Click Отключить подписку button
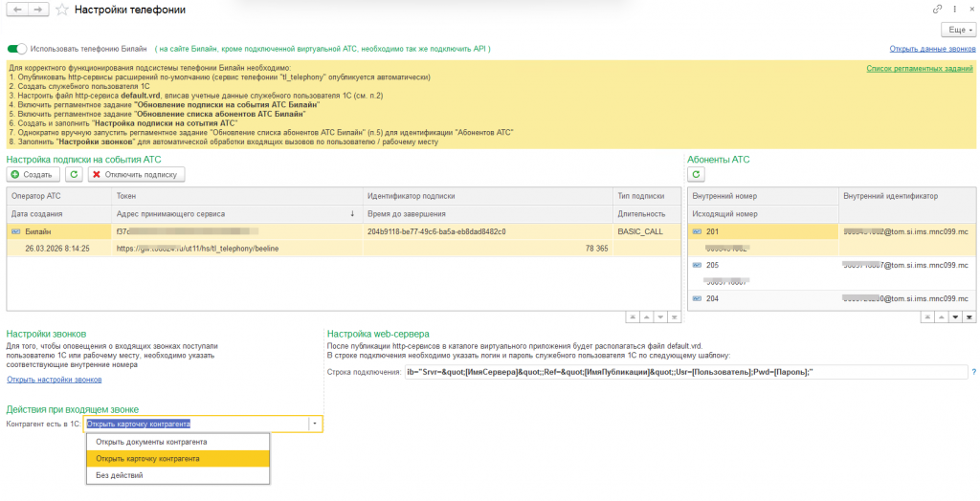The width and height of the screenshot is (980, 501). pos(137,174)
